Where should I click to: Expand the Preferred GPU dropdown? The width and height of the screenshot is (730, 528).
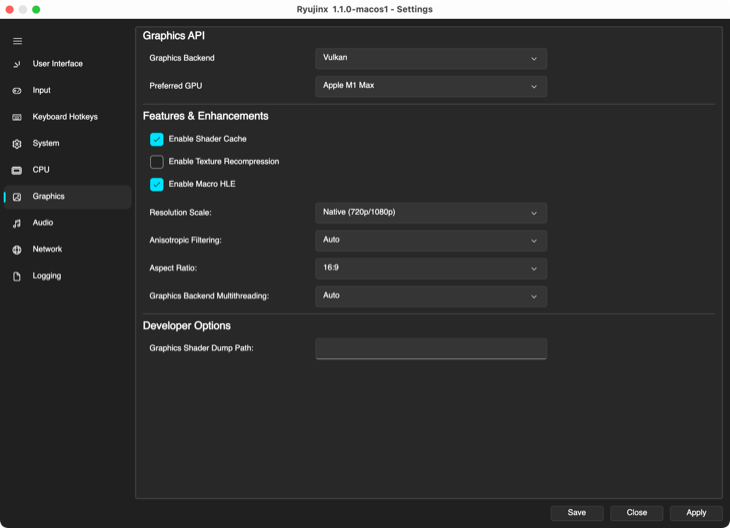click(x=430, y=86)
